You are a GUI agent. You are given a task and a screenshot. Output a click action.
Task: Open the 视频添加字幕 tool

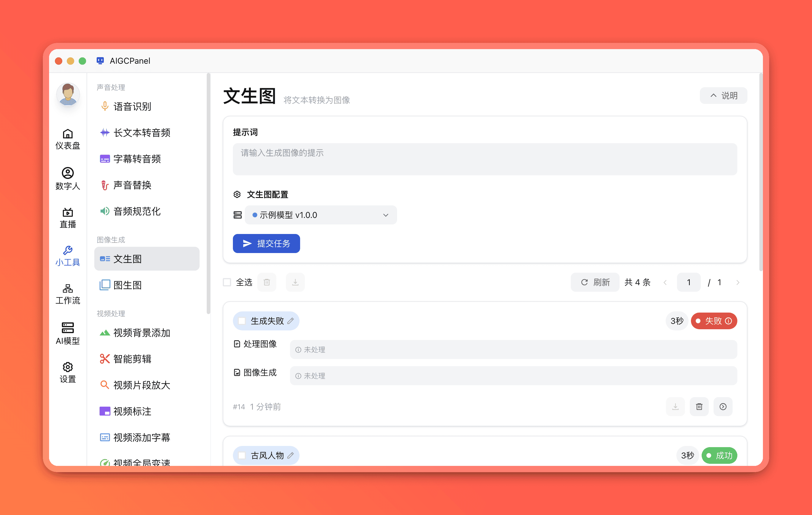coord(147,437)
